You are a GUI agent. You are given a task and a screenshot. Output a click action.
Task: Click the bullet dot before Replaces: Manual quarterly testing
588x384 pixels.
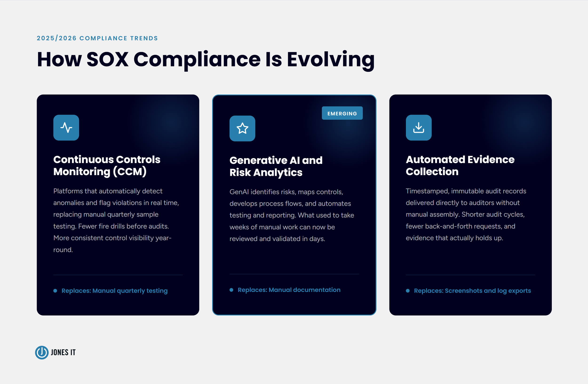[x=55, y=291]
